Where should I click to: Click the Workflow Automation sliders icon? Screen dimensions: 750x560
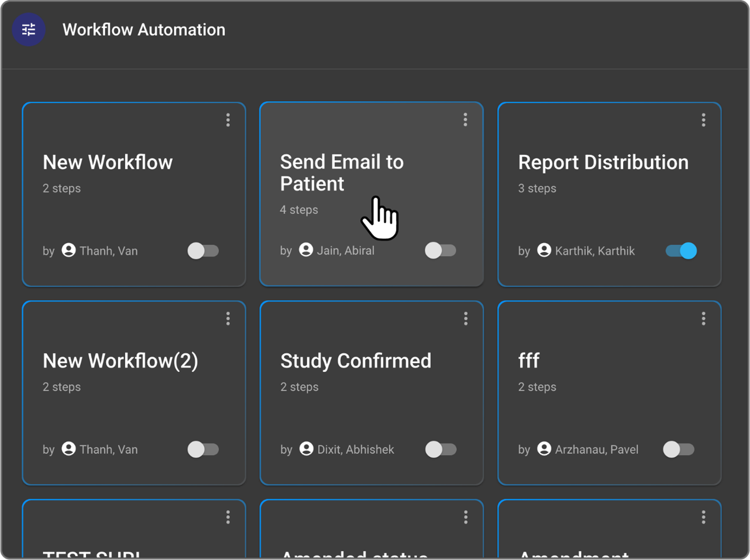pos(29,29)
